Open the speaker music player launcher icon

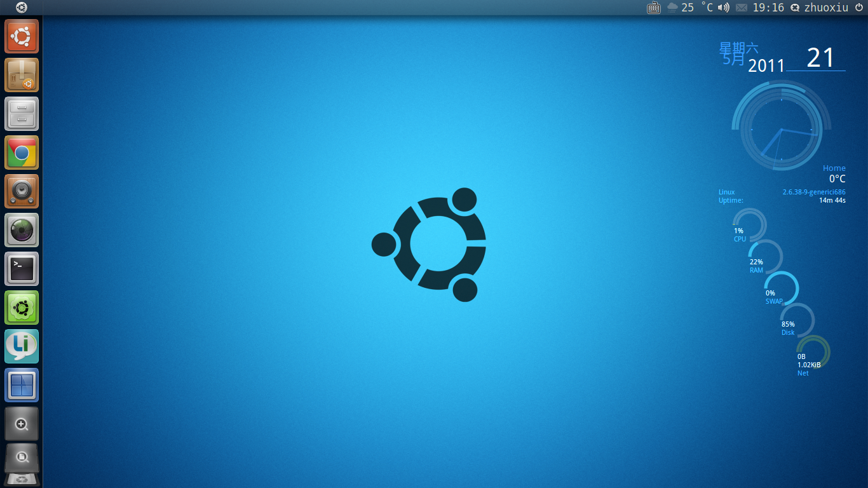pyautogui.click(x=22, y=191)
